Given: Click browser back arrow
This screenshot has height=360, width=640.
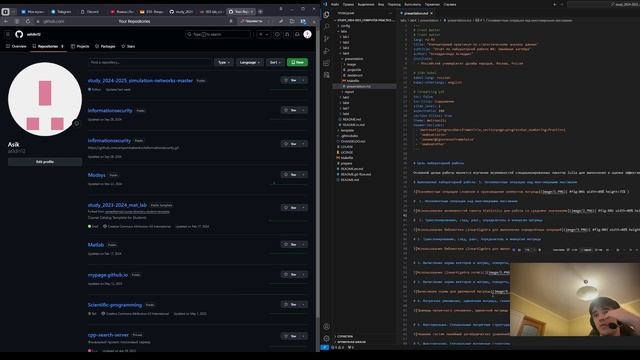Looking at the screenshot, I should [x=6, y=21].
